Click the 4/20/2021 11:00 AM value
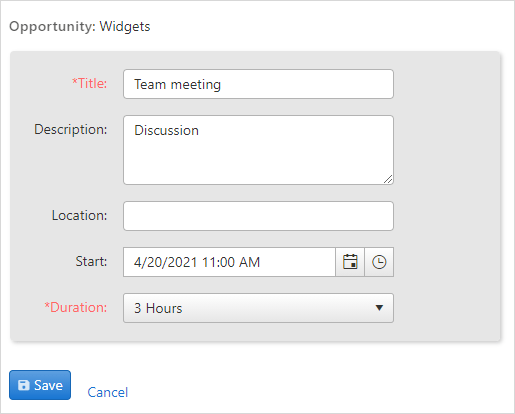 [x=197, y=262]
